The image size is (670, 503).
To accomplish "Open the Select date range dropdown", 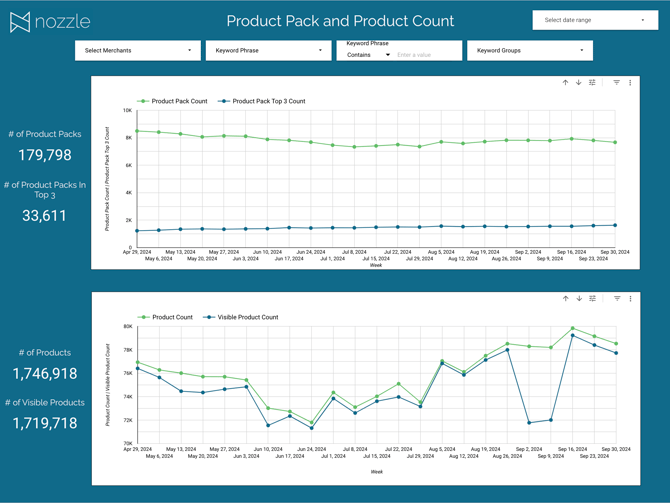I will click(594, 20).
